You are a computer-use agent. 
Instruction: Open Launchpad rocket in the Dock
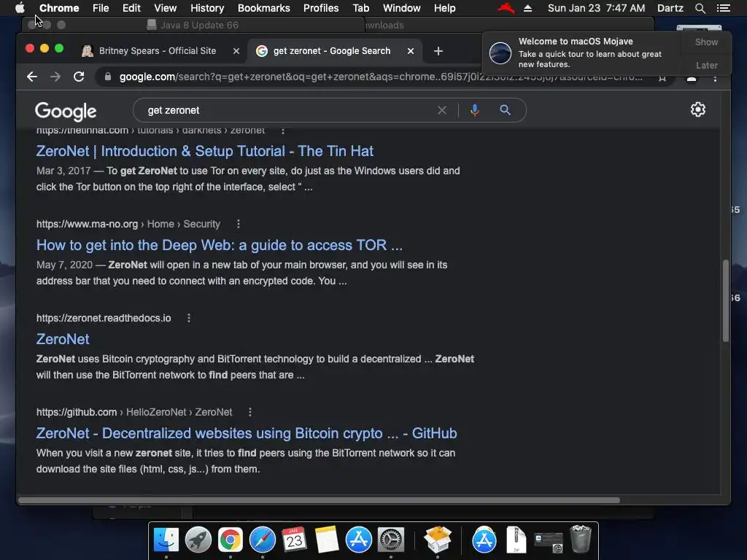click(x=198, y=540)
